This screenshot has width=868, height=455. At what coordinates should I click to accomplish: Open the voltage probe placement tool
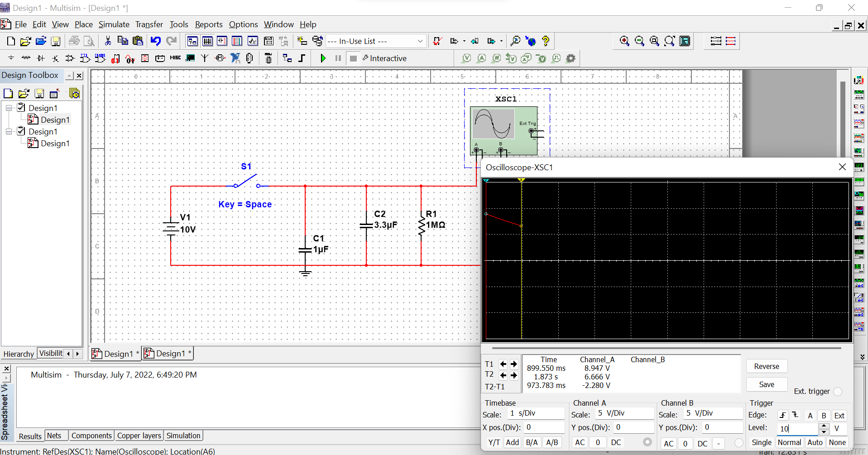click(466, 58)
